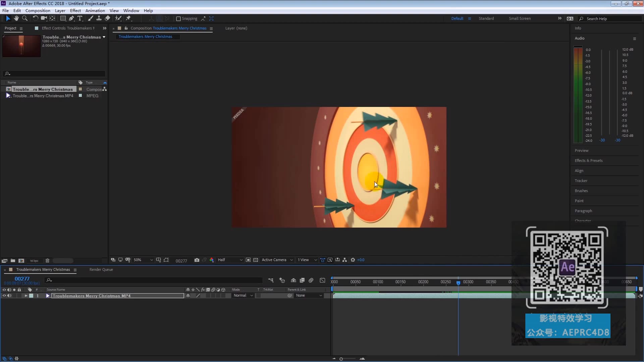
Task: Select the Horizontal Type tool
Action: 80,18
